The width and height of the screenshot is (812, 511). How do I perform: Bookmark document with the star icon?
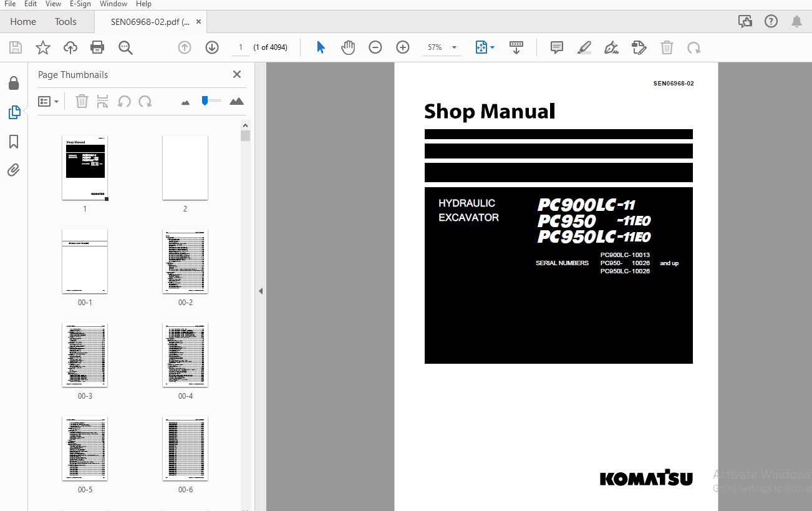43,47
